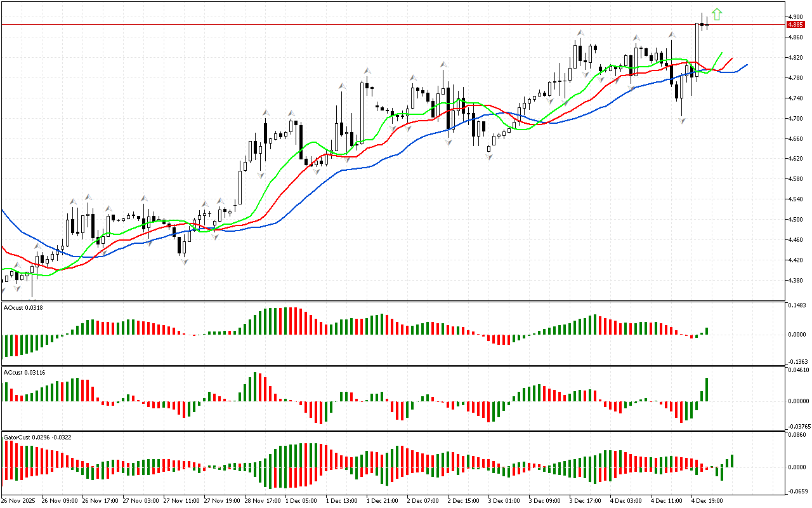The height and width of the screenshot is (508, 812).
Task: Select the projected tip of red Teeth line
Action: point(733,58)
